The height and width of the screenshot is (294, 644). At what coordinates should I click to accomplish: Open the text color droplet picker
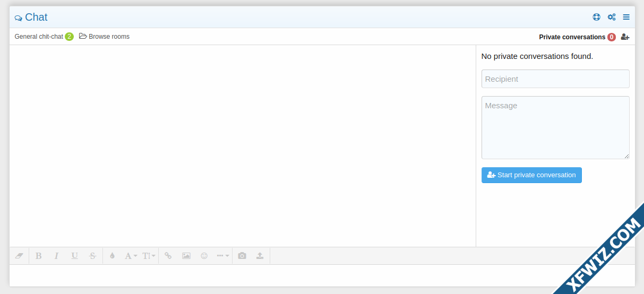coord(112,256)
